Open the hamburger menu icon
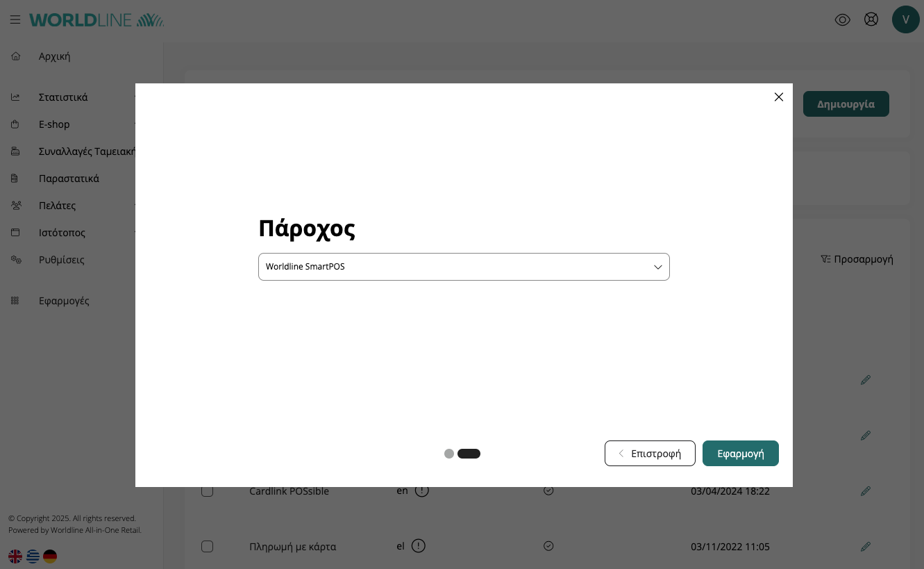 coord(15,20)
